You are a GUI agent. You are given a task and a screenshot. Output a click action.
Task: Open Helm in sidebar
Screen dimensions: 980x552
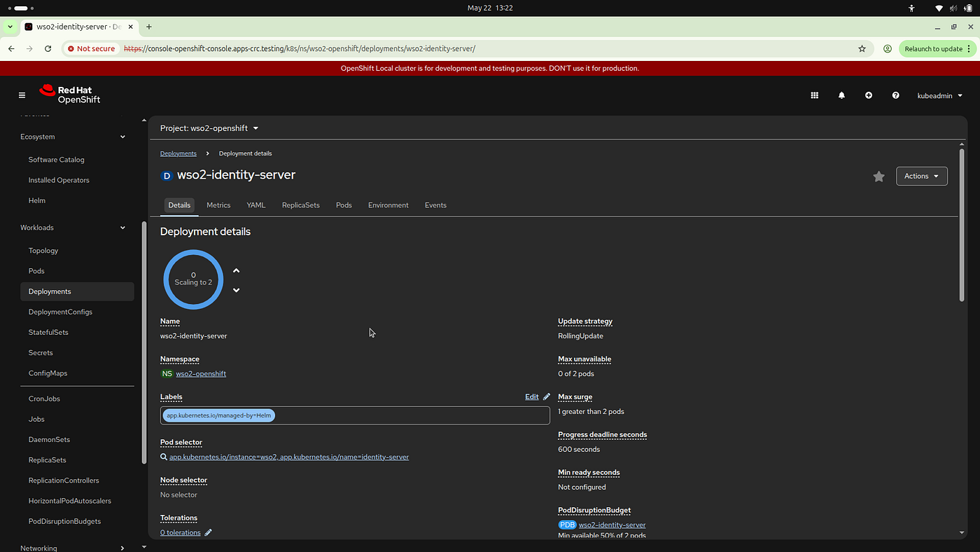click(x=37, y=200)
